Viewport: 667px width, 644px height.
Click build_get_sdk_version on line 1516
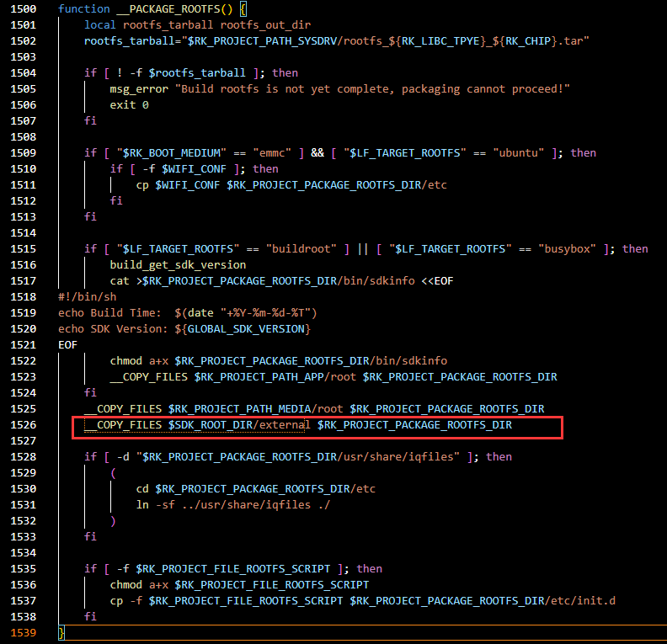tap(178, 265)
